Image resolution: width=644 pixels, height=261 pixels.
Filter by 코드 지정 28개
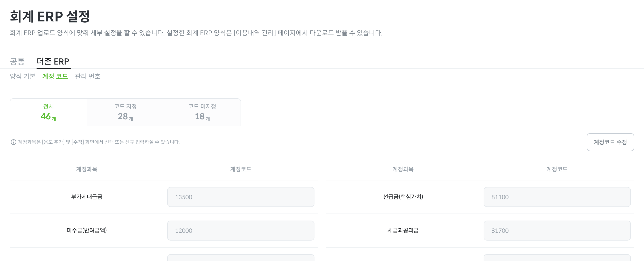(125, 112)
